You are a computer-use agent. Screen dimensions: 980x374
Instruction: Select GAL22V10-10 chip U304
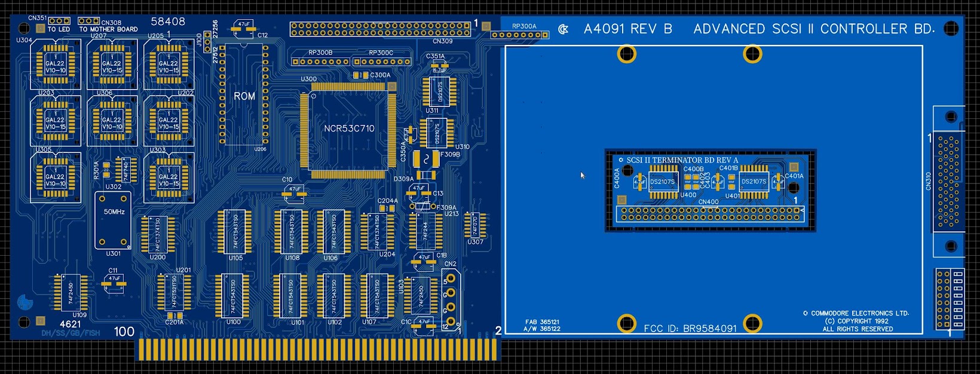[55, 65]
